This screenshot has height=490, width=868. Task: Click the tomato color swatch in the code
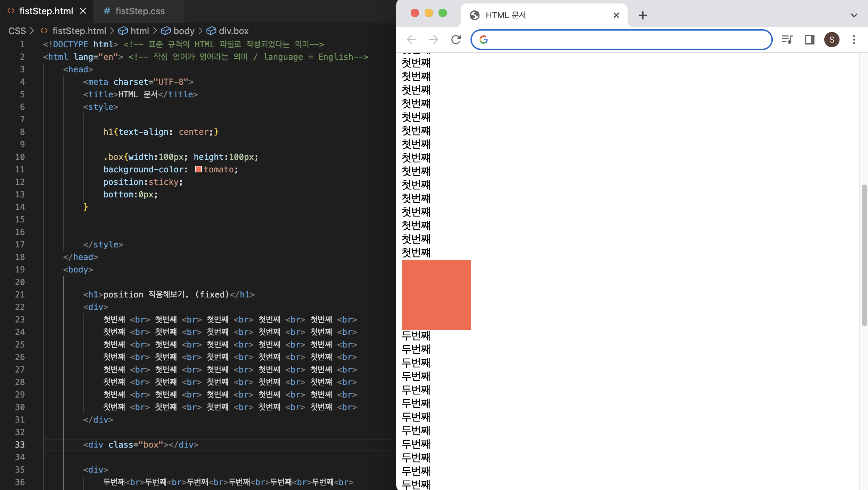[198, 169]
